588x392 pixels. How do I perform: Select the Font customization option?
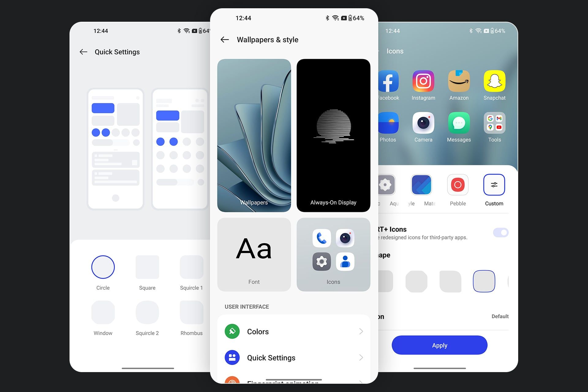click(254, 253)
